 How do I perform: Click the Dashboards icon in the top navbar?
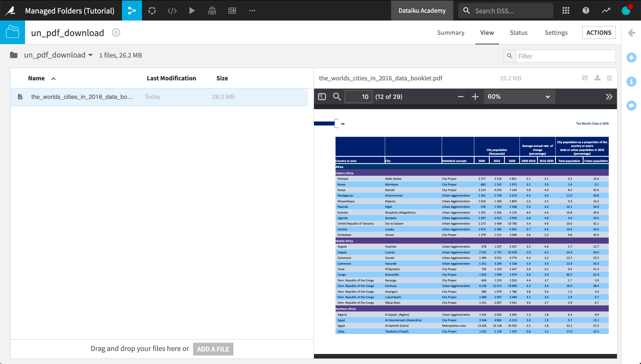click(232, 10)
